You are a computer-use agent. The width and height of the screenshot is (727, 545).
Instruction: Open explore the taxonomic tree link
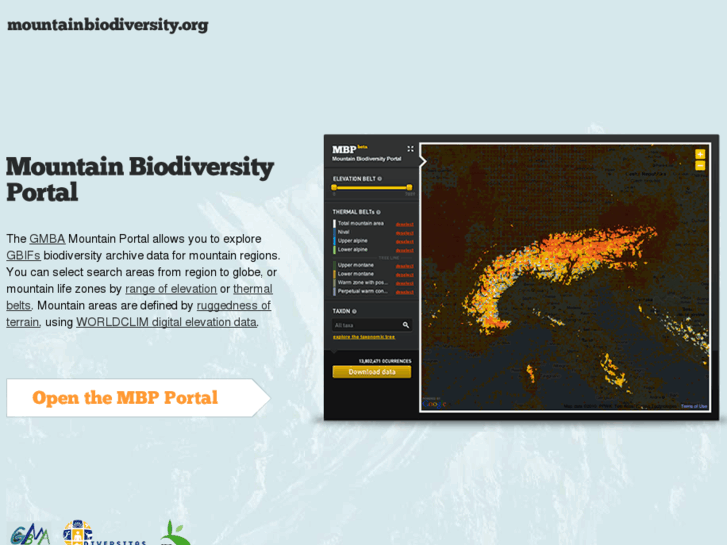364,337
